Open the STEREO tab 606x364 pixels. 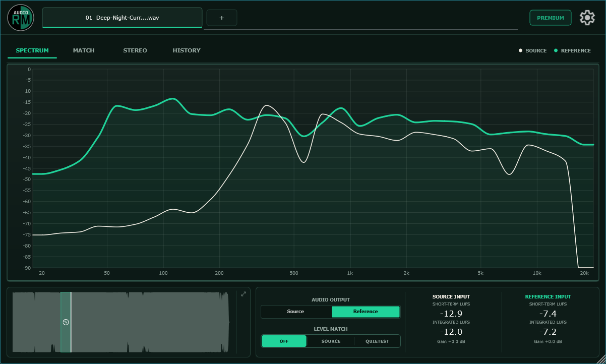click(135, 50)
